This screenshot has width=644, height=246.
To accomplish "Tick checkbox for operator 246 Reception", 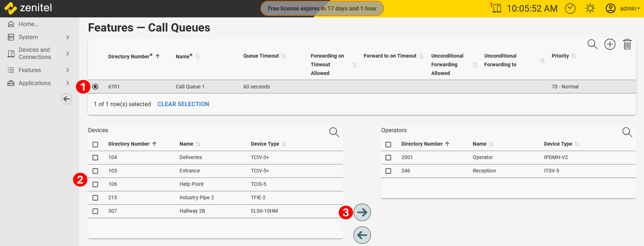I will point(388,171).
